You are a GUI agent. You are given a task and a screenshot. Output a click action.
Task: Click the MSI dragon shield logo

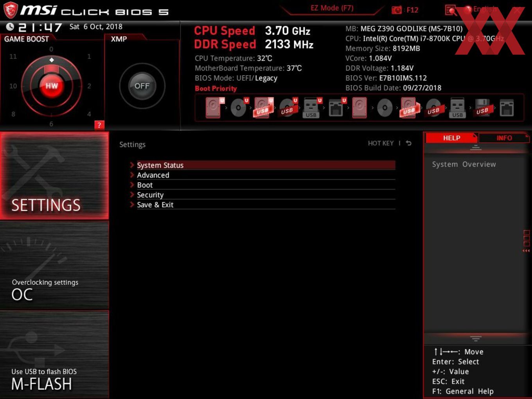[x=11, y=11]
